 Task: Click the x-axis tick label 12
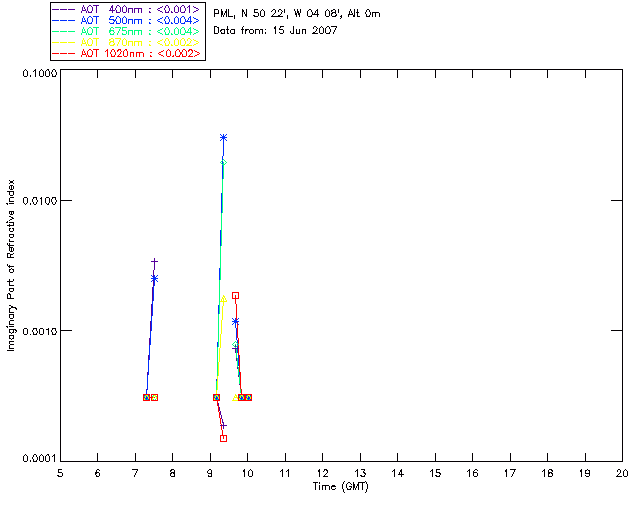pyautogui.click(x=322, y=473)
